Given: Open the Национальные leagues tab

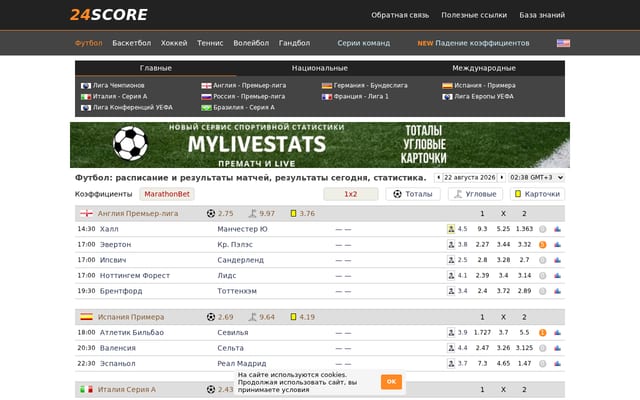Looking at the screenshot, I should pyautogui.click(x=320, y=68).
